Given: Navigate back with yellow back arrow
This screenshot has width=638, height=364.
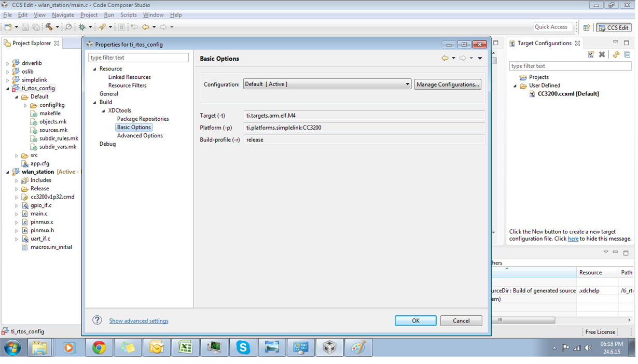Looking at the screenshot, I should (x=146, y=27).
